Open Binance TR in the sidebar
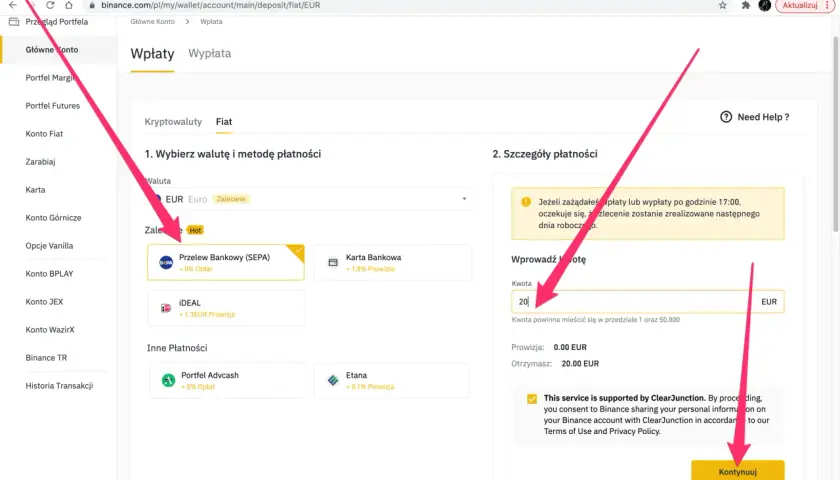Screen dimensions: 840x480 tap(46, 357)
